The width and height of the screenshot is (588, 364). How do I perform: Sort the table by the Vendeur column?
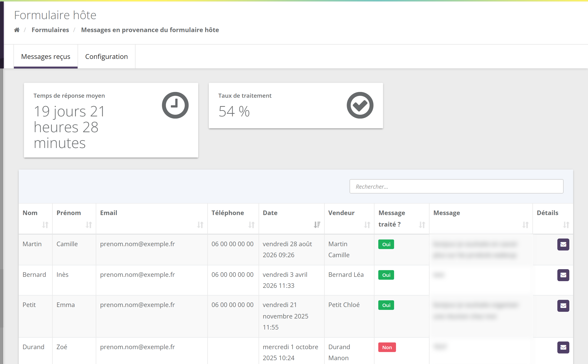(349, 219)
